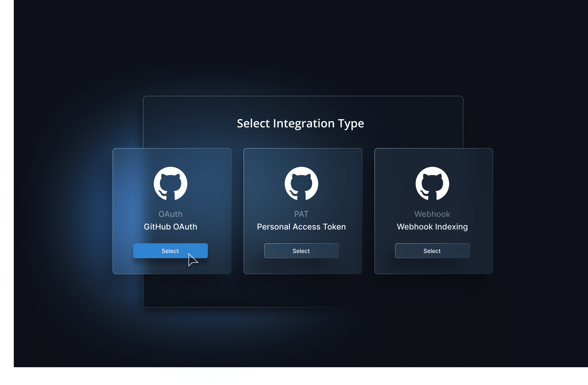Click GitHub logo on the Webhook card
The width and height of the screenshot is (588, 385).
432,184
